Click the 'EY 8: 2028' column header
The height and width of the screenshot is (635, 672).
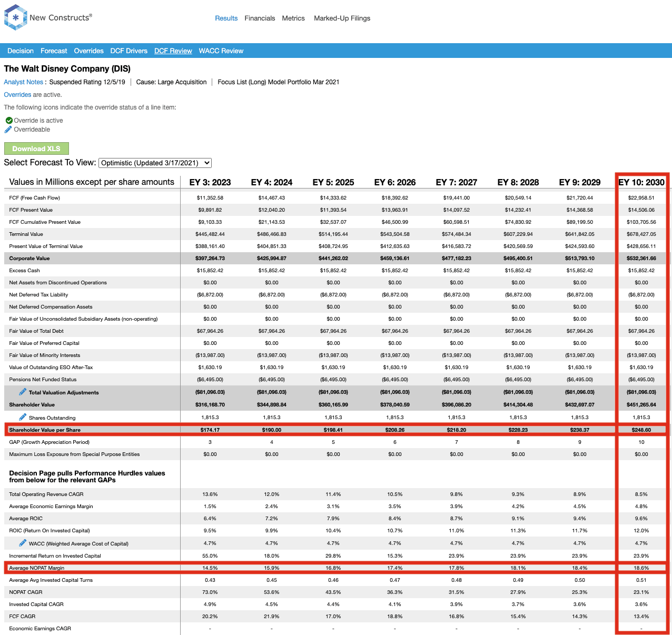tap(518, 182)
